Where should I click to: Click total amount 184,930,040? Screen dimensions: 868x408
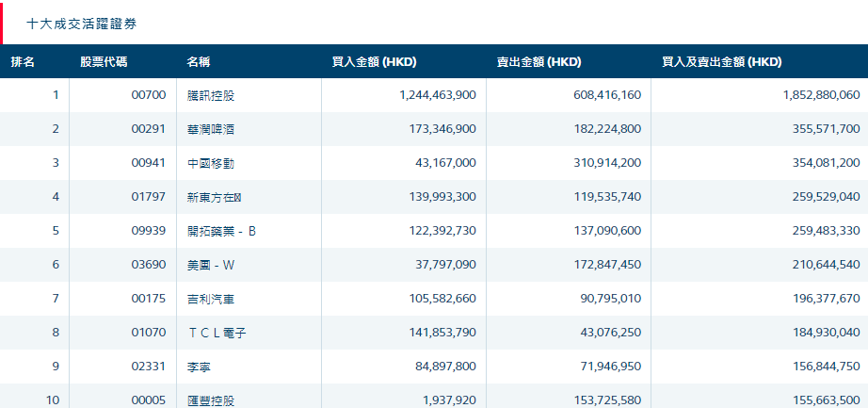coord(826,333)
